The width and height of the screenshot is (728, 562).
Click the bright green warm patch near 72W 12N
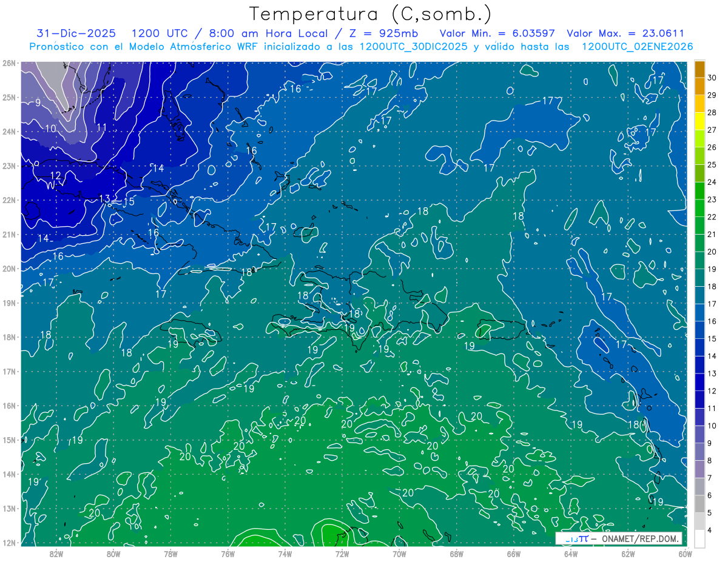(x=331, y=534)
